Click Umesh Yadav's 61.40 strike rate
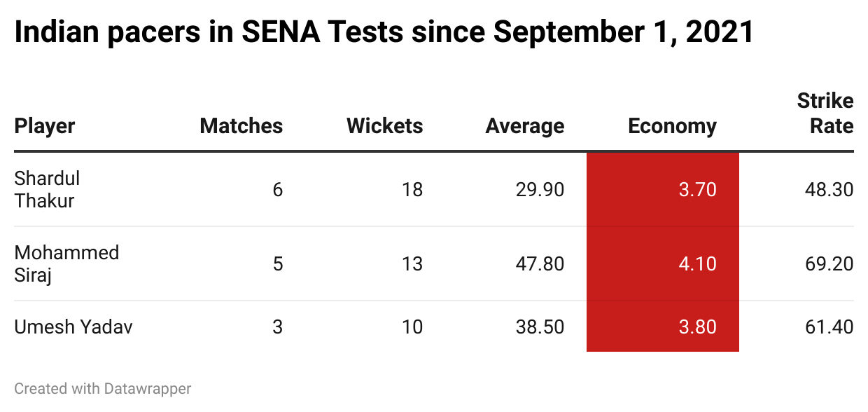Image resolution: width=868 pixels, height=412 pixels. pos(829,327)
